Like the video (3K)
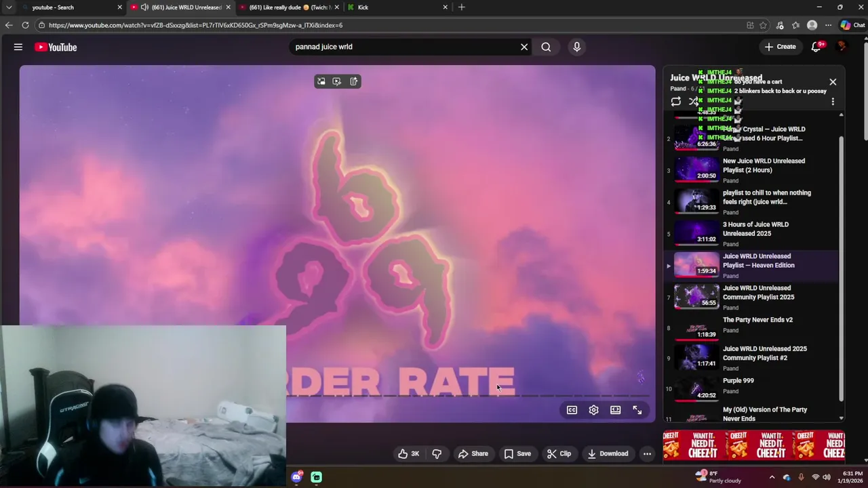868x488 pixels. [408, 453]
